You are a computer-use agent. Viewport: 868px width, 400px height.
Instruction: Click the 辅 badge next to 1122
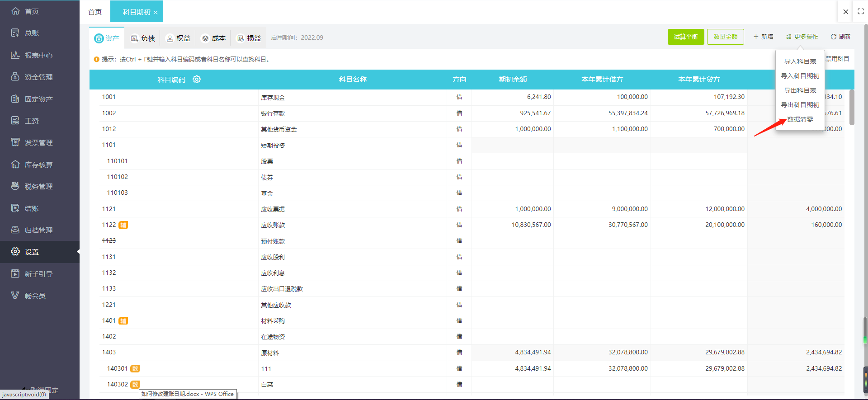123,225
